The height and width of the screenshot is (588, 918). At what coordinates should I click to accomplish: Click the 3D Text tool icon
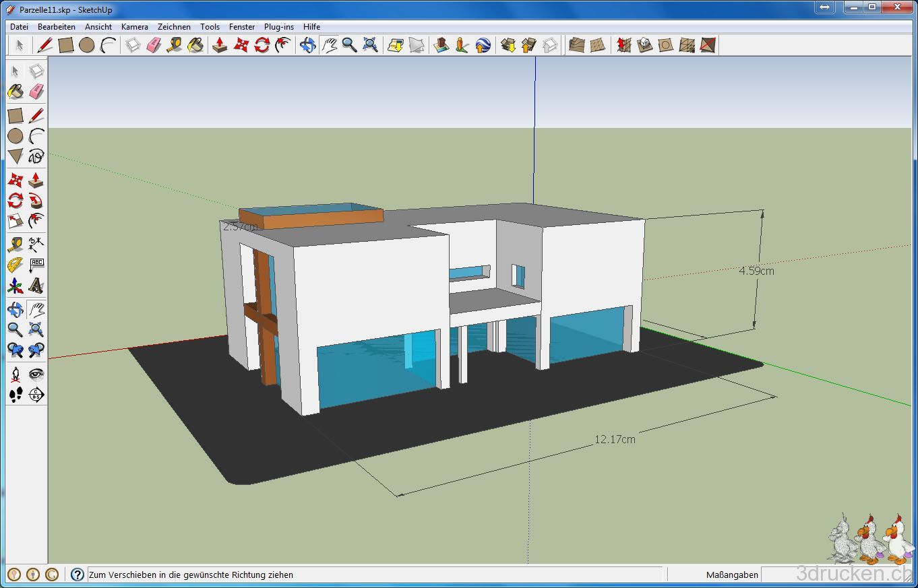tap(36, 286)
